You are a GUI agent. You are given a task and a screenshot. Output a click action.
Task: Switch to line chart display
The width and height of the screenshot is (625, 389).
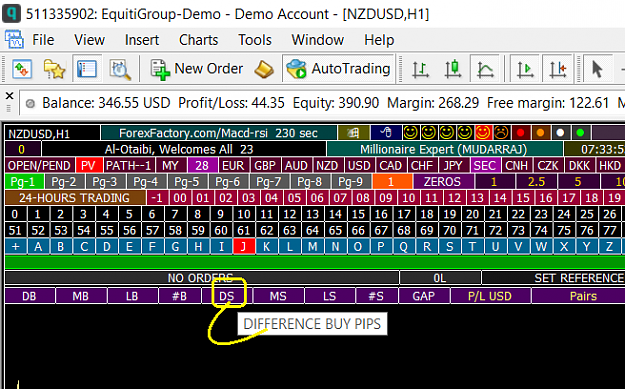click(x=485, y=69)
